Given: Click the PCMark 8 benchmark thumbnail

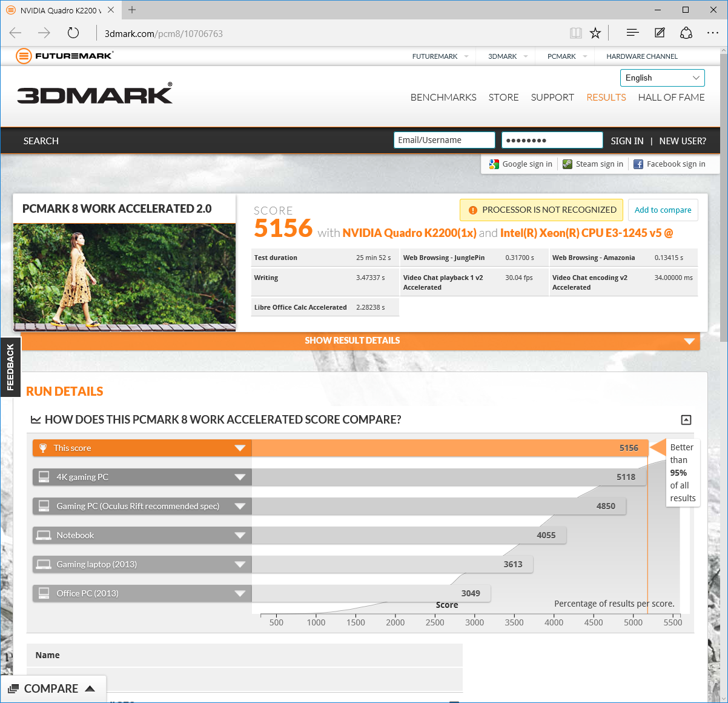Looking at the screenshot, I should click(124, 277).
